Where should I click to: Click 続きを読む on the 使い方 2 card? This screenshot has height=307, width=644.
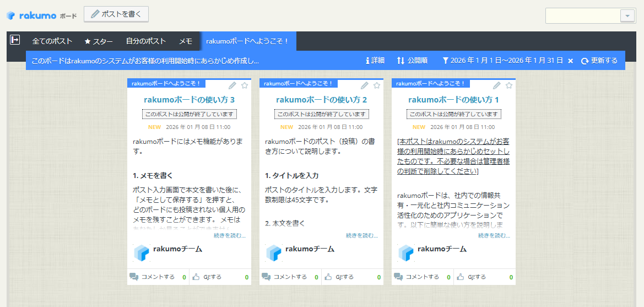tap(362, 235)
